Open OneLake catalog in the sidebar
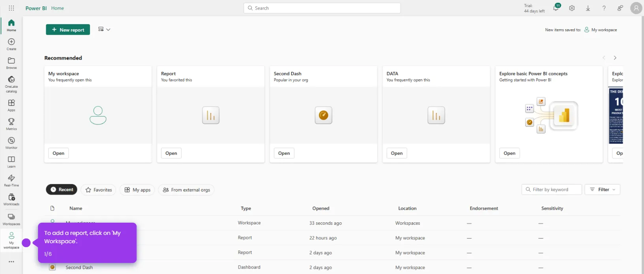The image size is (644, 274). click(x=11, y=84)
